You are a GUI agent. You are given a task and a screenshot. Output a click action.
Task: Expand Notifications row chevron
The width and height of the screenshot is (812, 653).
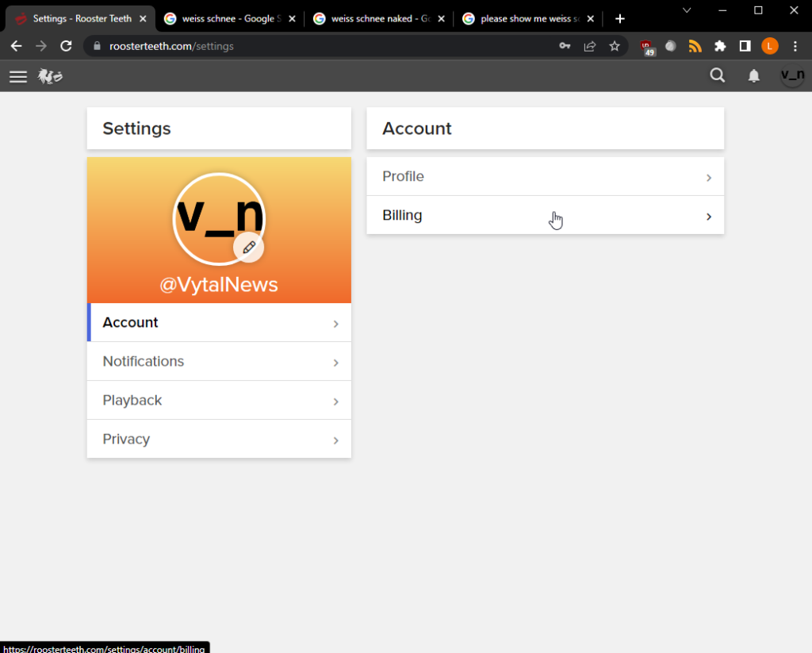click(x=335, y=363)
